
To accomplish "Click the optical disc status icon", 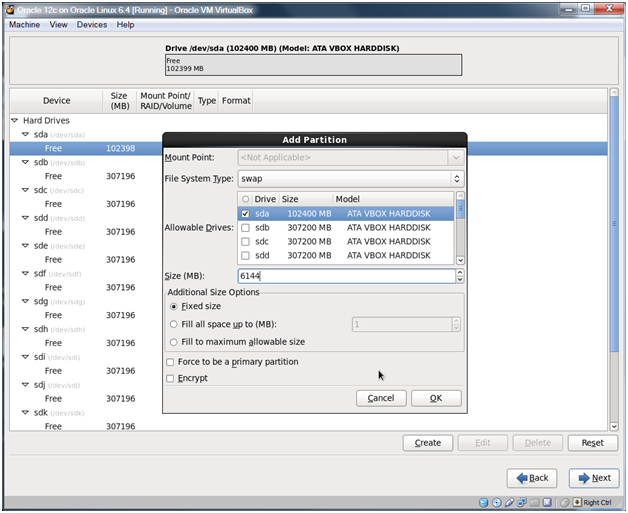I will tap(497, 502).
